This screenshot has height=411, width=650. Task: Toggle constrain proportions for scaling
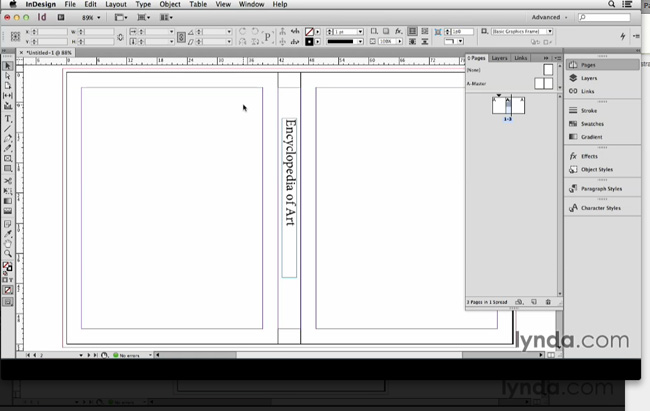181,37
